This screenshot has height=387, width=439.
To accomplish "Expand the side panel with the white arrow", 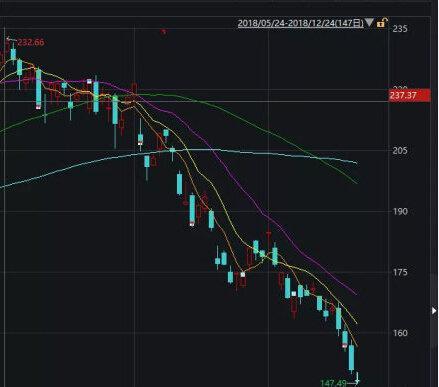I will pyautogui.click(x=434, y=311).
